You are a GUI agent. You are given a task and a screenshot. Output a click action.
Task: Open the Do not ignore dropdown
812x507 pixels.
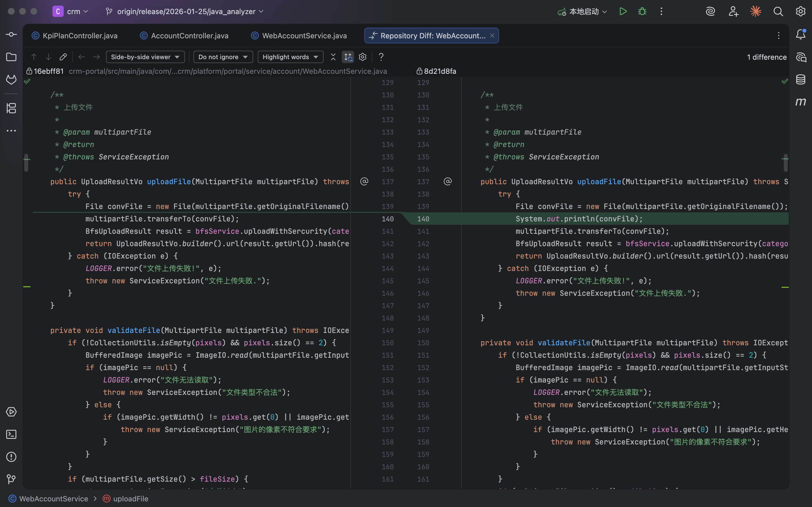(223, 57)
